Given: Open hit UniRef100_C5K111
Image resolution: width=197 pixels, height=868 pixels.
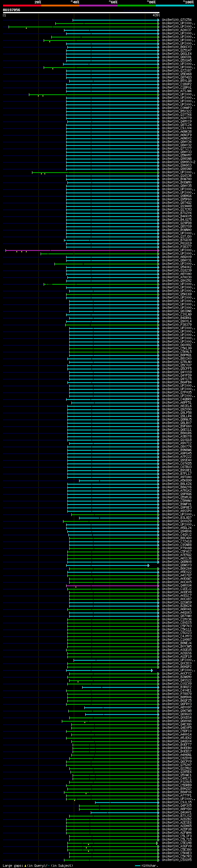Looking at the screenshot, I should click(176, 629).
